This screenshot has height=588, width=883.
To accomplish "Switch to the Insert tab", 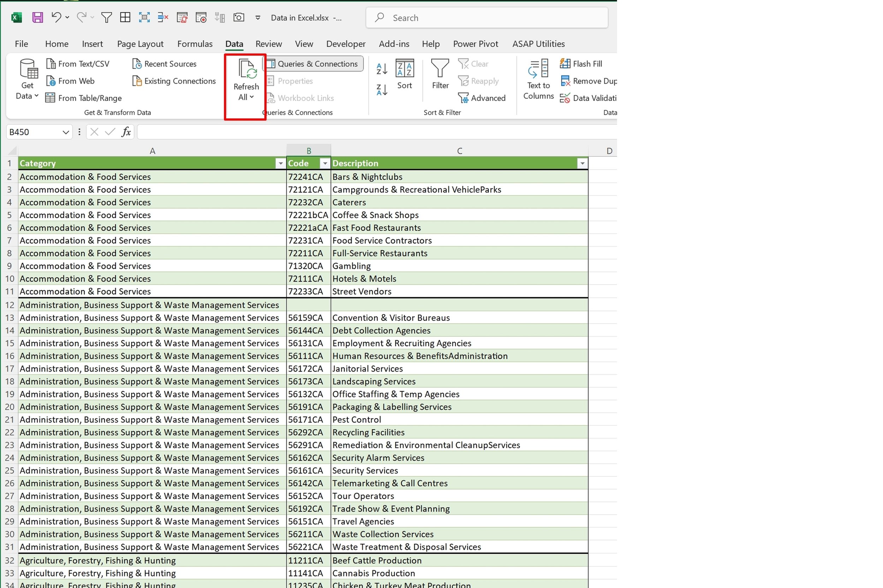I will 92,44.
